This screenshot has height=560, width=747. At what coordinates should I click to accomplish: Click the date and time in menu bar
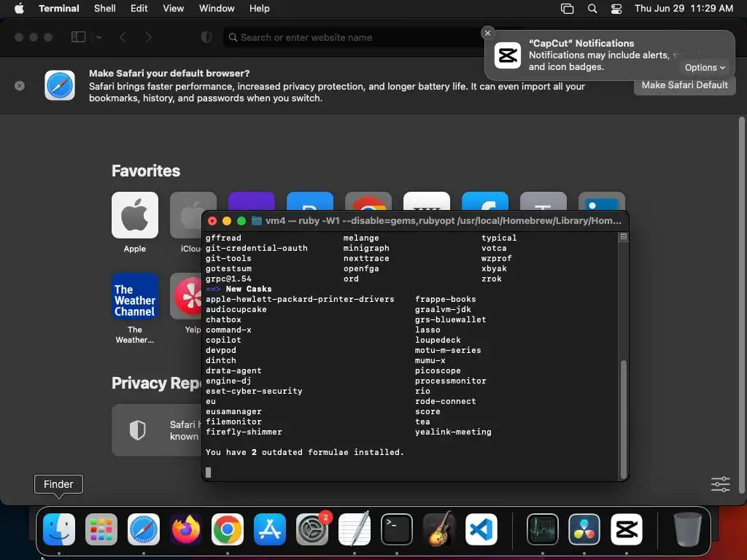pyautogui.click(x=684, y=8)
